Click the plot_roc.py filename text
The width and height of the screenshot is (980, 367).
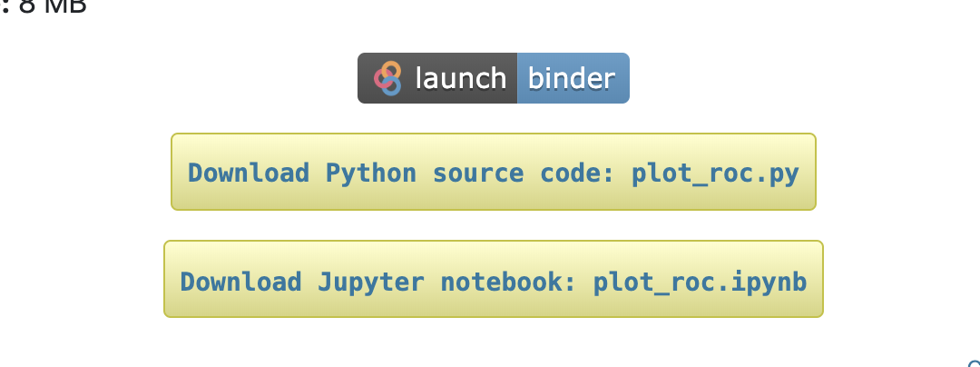[715, 174]
